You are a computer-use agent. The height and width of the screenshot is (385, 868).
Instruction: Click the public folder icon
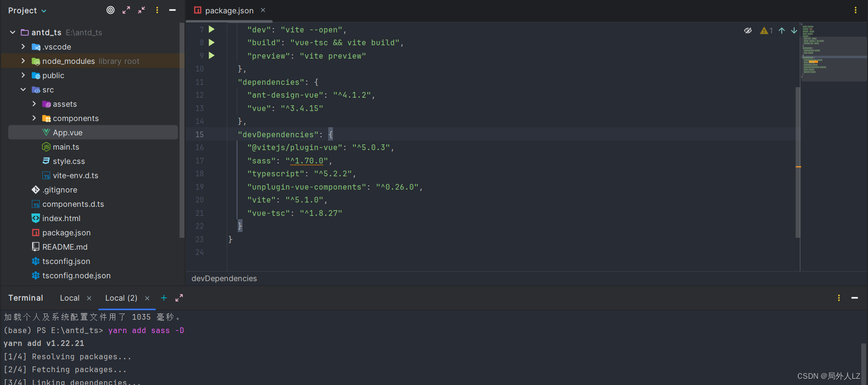point(36,75)
